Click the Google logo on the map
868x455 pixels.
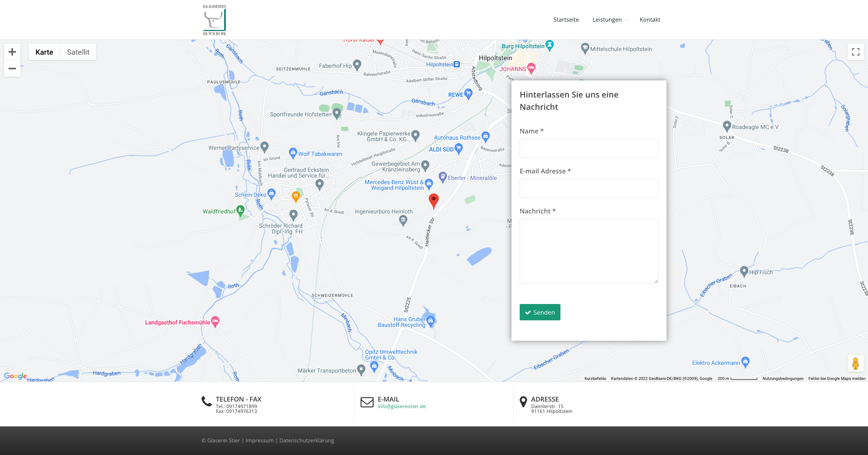(x=15, y=376)
